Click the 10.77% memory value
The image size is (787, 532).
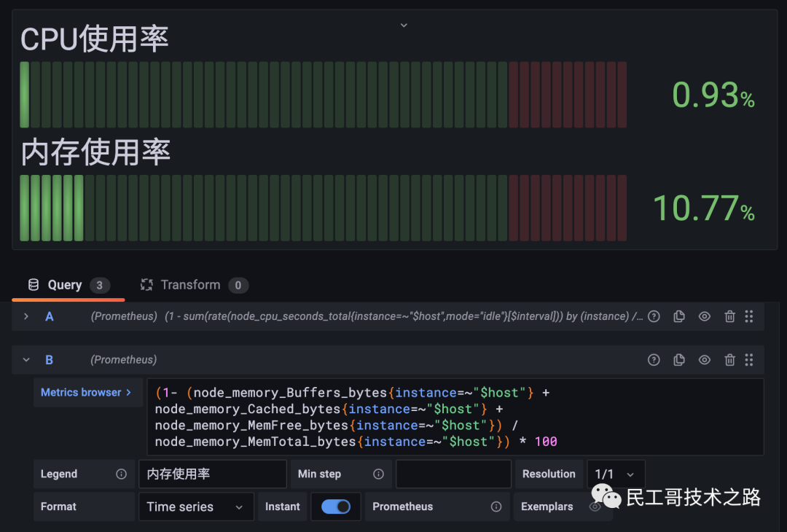coord(704,208)
